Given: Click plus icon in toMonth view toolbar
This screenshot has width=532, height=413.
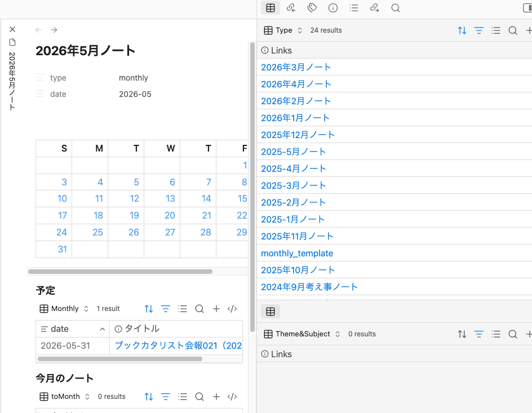Looking at the screenshot, I should tap(216, 397).
